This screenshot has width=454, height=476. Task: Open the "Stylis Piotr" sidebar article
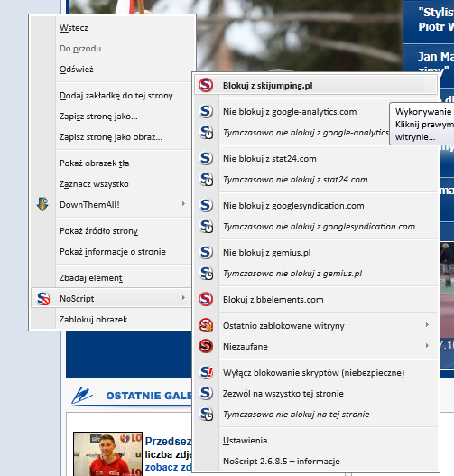click(x=436, y=20)
